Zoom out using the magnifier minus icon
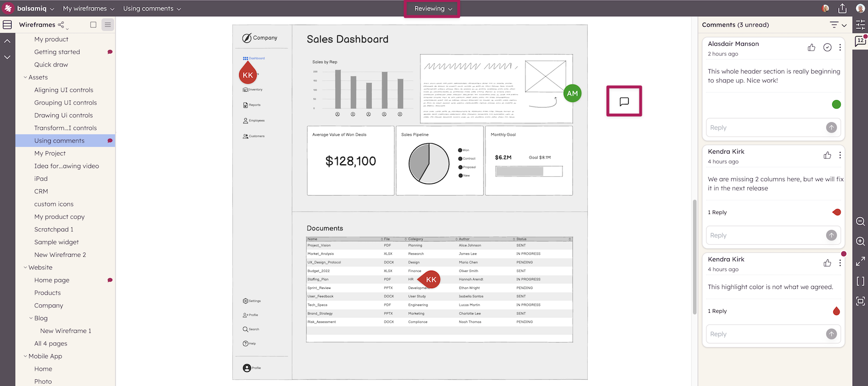This screenshot has width=868, height=386. tap(860, 222)
